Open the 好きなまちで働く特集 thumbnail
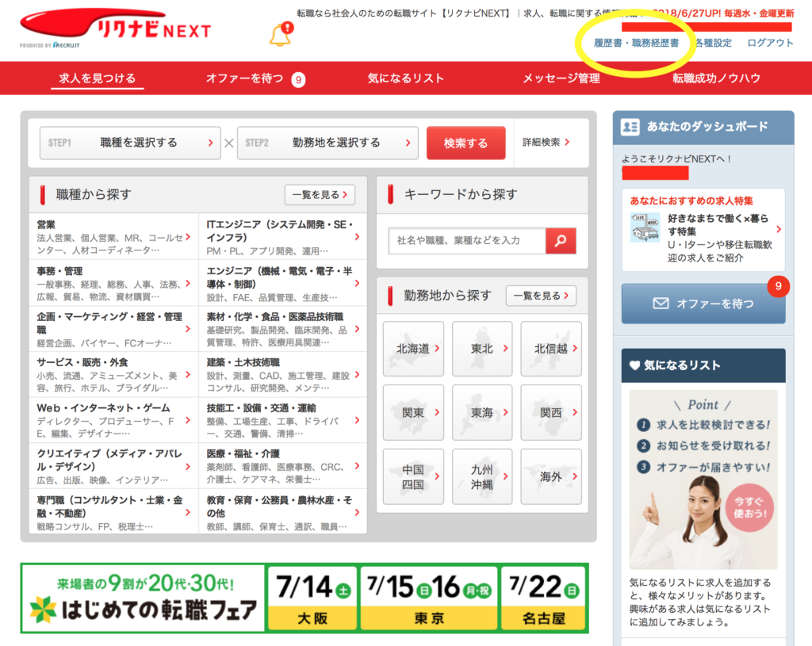Viewport: 812px width, 646px height. [x=645, y=227]
